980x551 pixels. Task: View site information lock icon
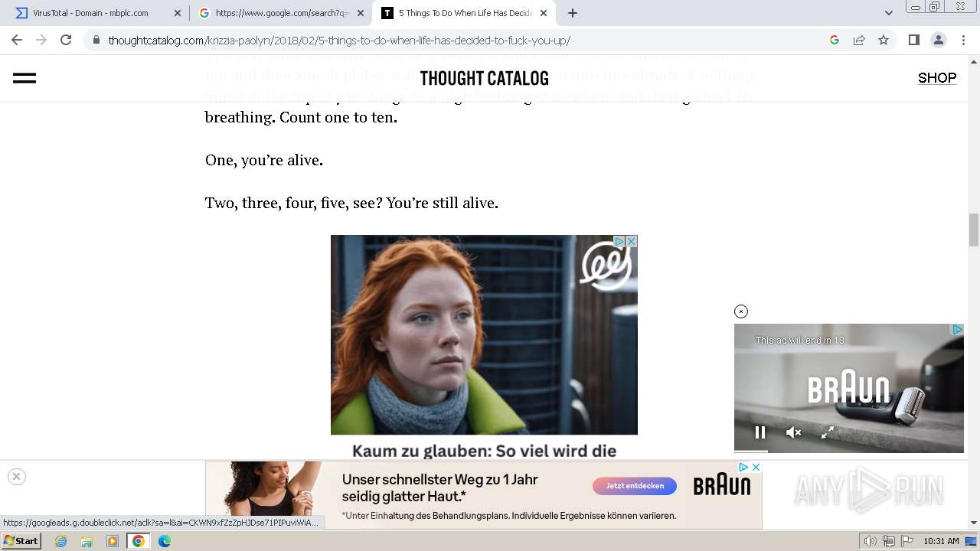(96, 41)
